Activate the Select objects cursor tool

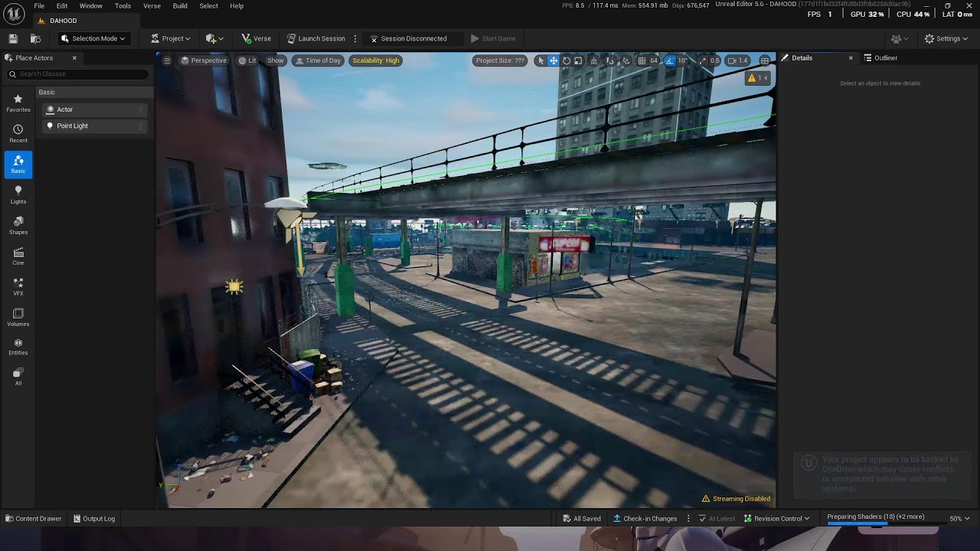(541, 60)
